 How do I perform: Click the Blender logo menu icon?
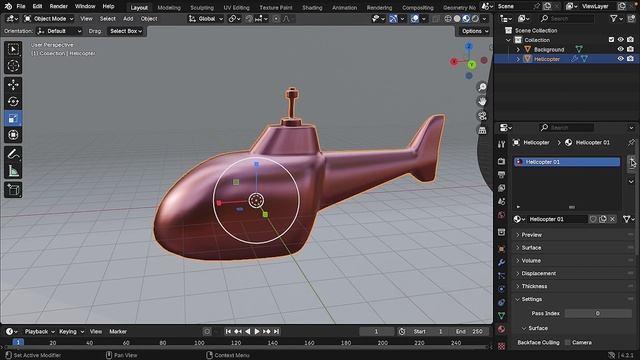pyautogui.click(x=8, y=7)
